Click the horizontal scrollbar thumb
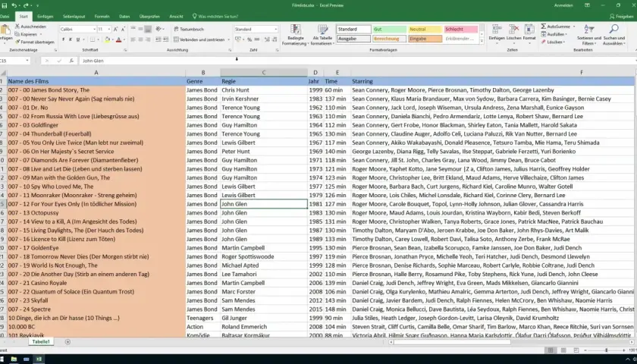Image resolution: width=637 pixels, height=364 pixels. click(452, 342)
